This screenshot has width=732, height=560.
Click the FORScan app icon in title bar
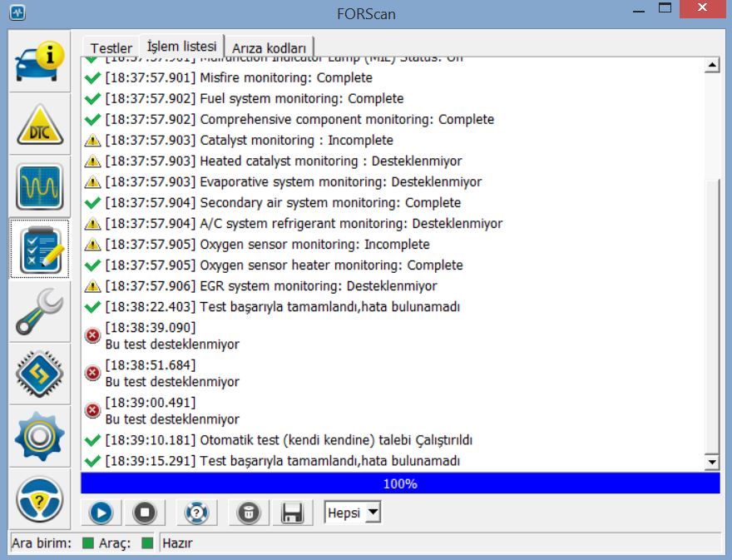click(17, 12)
